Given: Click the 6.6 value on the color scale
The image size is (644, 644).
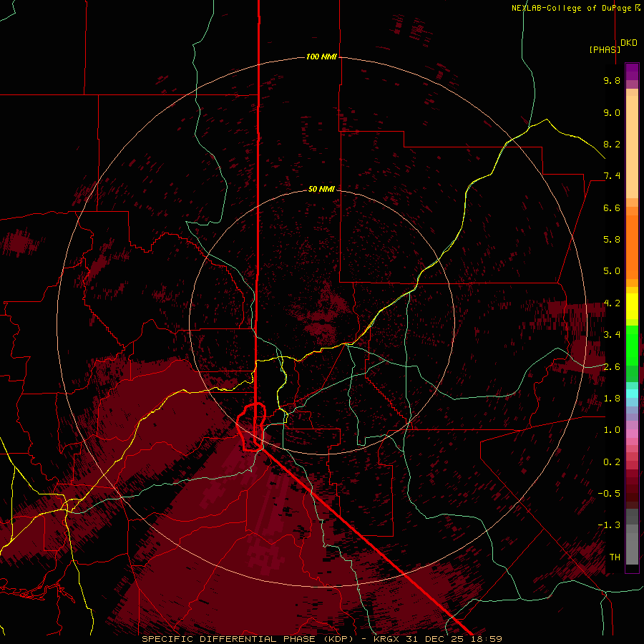Looking at the screenshot, I should pos(612,208).
